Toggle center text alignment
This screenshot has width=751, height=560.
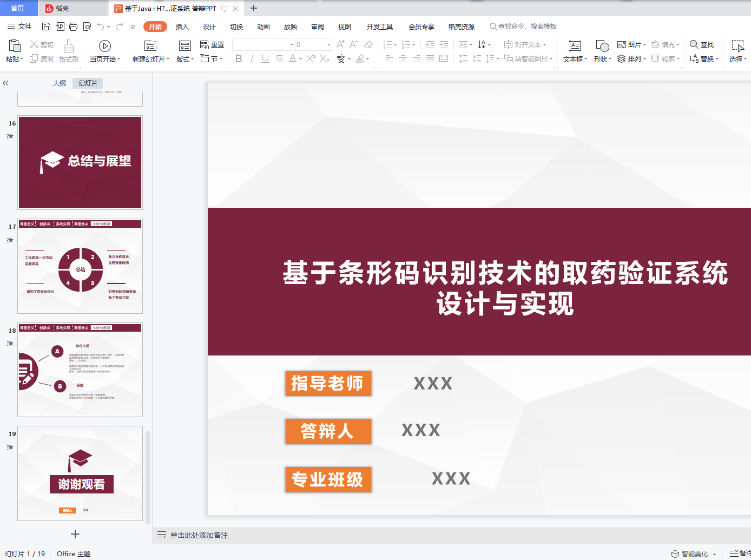[x=403, y=58]
